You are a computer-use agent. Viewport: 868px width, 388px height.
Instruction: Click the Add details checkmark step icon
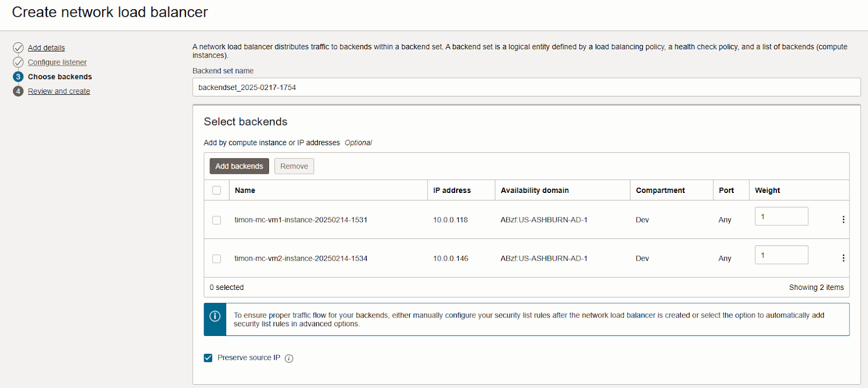18,48
